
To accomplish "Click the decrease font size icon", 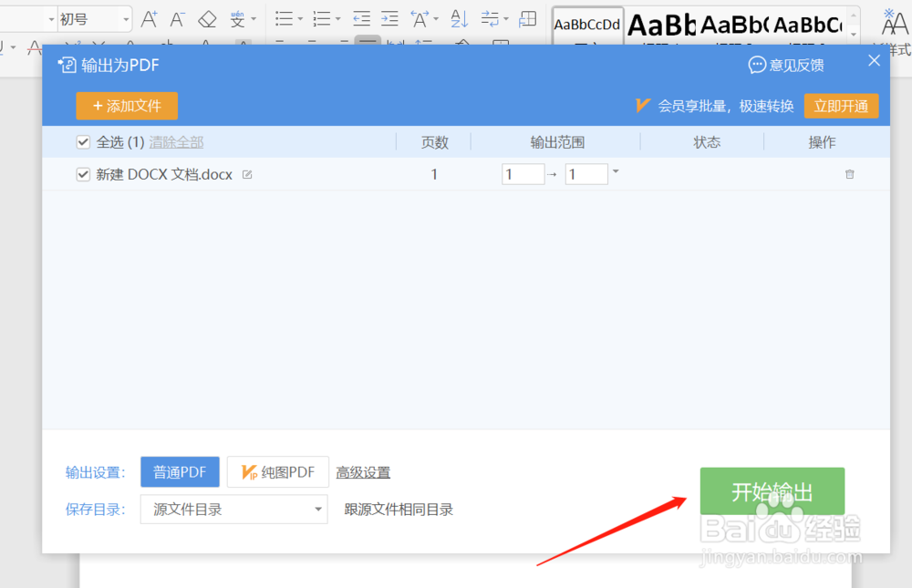I will [x=175, y=18].
